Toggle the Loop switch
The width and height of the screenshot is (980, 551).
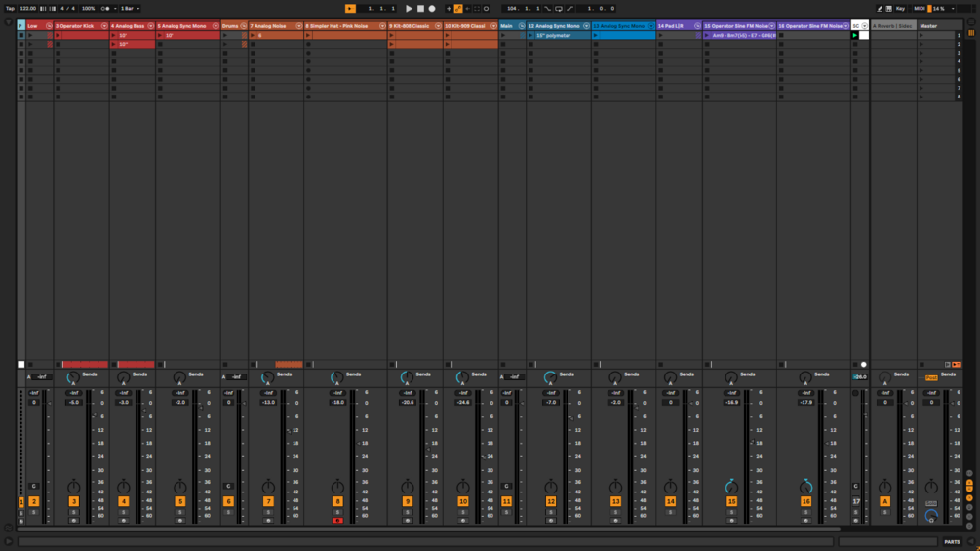point(559,9)
